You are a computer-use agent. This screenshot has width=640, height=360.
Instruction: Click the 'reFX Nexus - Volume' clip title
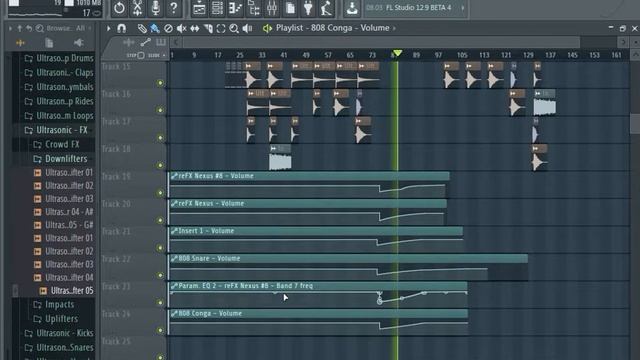coord(211,203)
